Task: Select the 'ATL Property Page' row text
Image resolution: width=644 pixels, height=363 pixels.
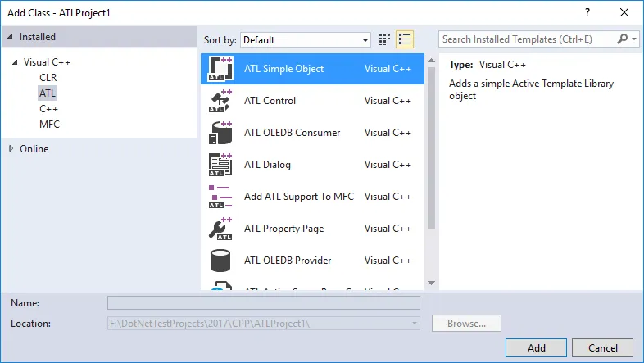Action: tap(283, 229)
